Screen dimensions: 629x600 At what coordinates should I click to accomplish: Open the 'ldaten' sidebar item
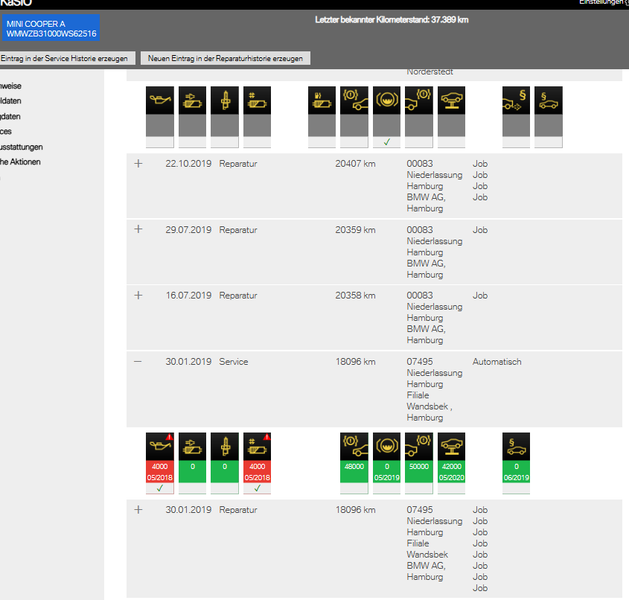point(10,101)
